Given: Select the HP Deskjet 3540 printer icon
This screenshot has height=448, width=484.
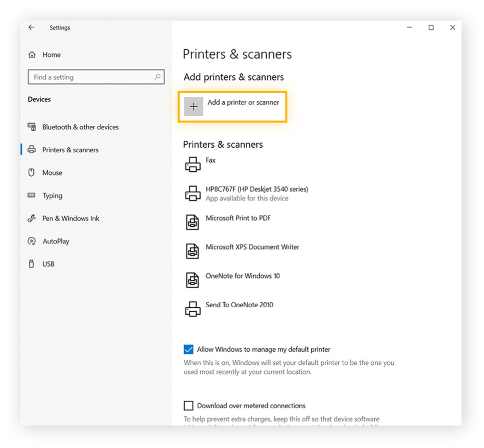Looking at the screenshot, I should [x=193, y=194].
